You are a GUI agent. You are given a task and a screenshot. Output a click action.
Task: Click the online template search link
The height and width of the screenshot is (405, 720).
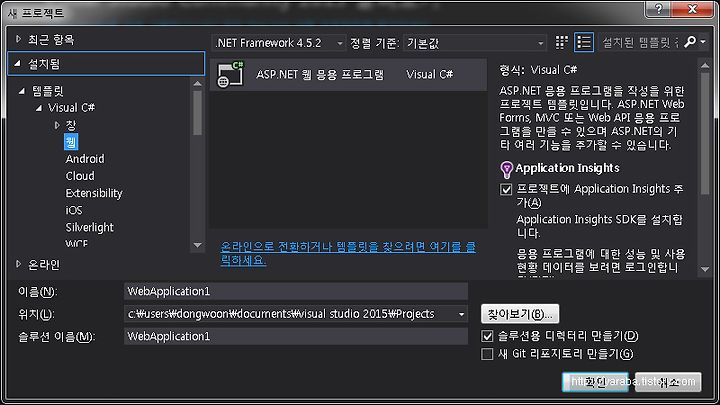tap(348, 253)
